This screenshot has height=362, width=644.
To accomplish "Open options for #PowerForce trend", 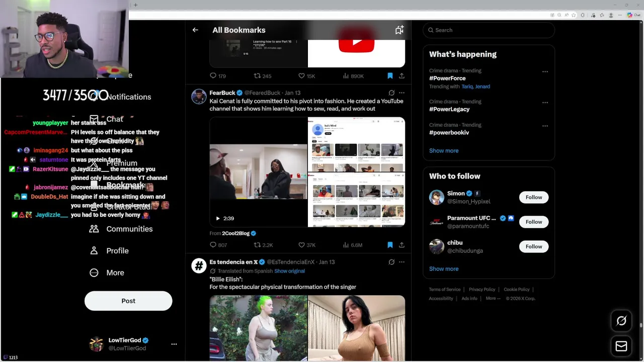I will pos(545,71).
